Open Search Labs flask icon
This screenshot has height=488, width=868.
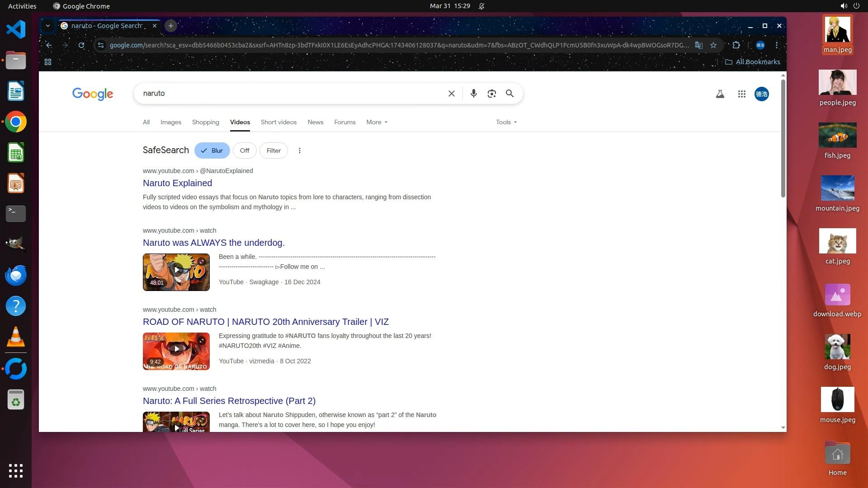[x=720, y=94]
